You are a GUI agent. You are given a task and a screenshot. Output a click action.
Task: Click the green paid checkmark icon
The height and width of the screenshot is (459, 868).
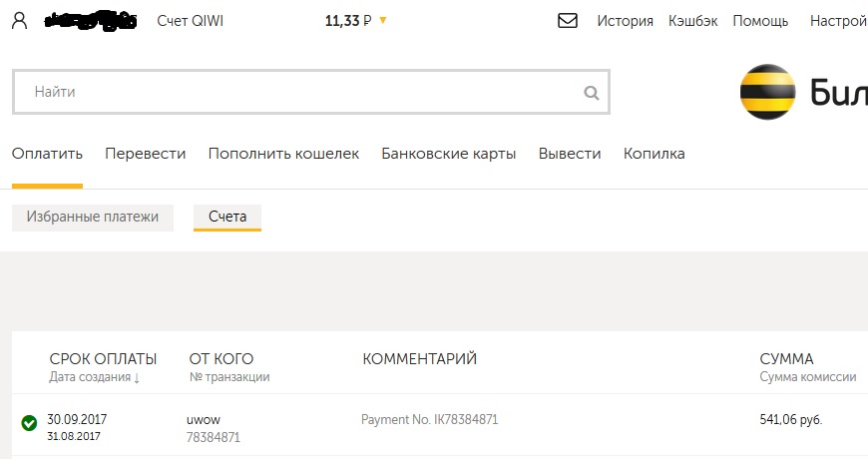coord(29,423)
